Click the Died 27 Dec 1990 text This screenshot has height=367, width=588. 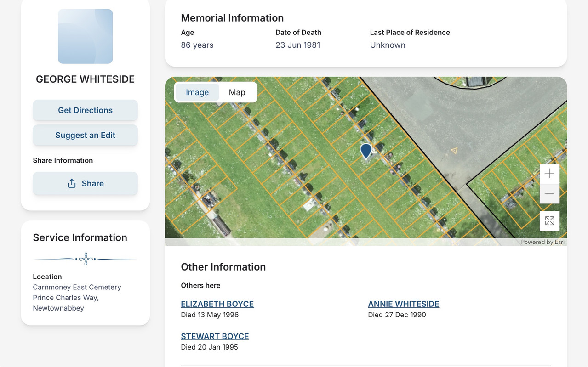(397, 315)
